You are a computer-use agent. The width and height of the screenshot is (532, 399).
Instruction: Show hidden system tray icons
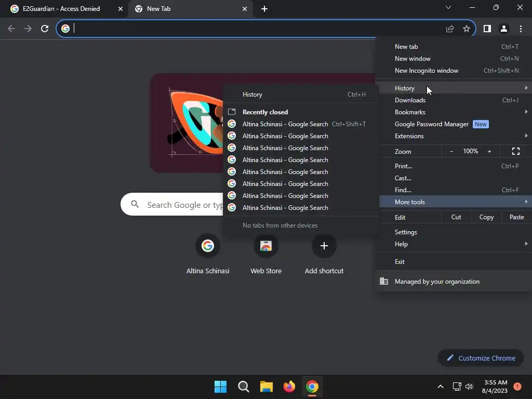[441, 387]
